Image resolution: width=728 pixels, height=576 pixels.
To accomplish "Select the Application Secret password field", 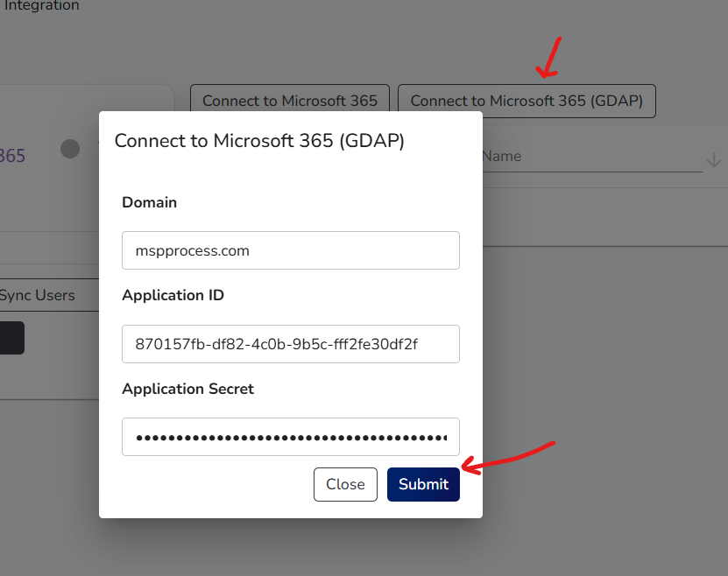I will coord(291,437).
